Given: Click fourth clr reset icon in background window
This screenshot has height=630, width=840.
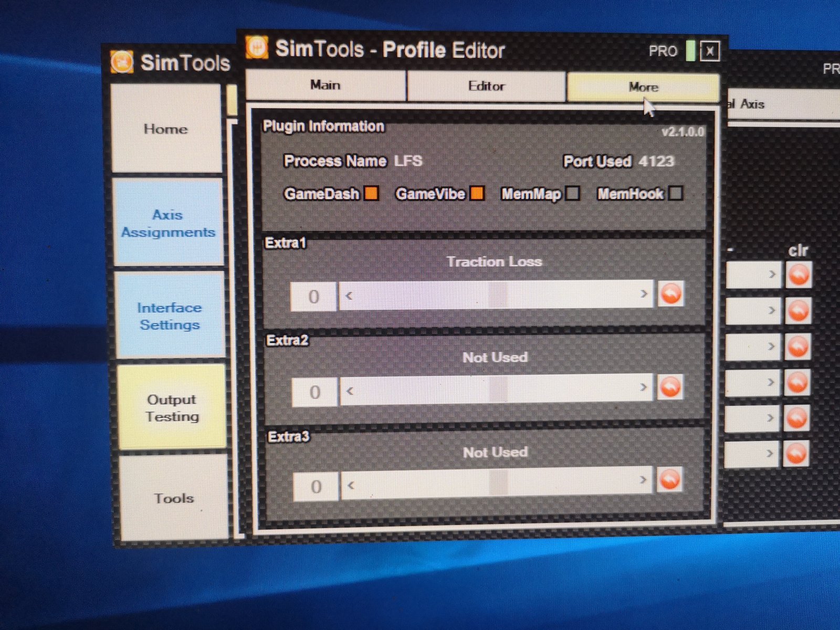Looking at the screenshot, I should tap(797, 382).
